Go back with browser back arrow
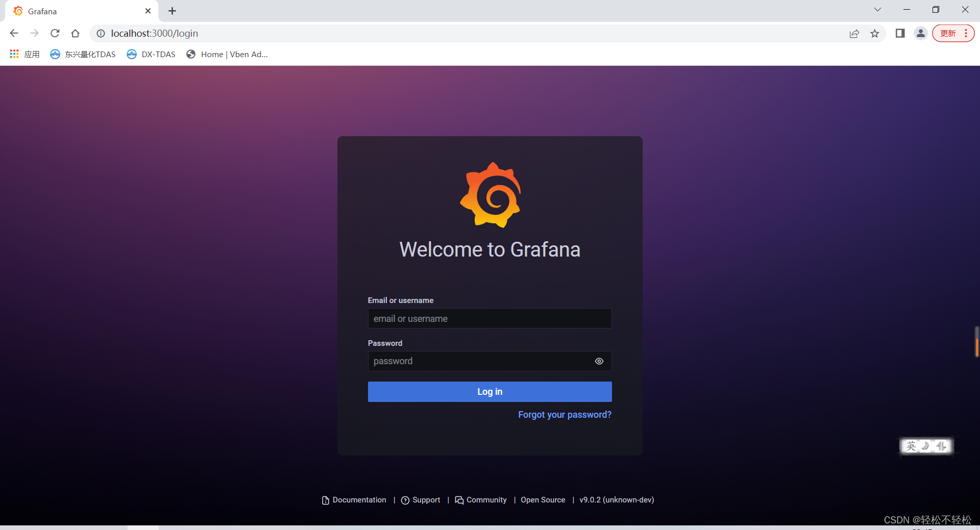Viewport: 980px width, 530px height. (14, 33)
